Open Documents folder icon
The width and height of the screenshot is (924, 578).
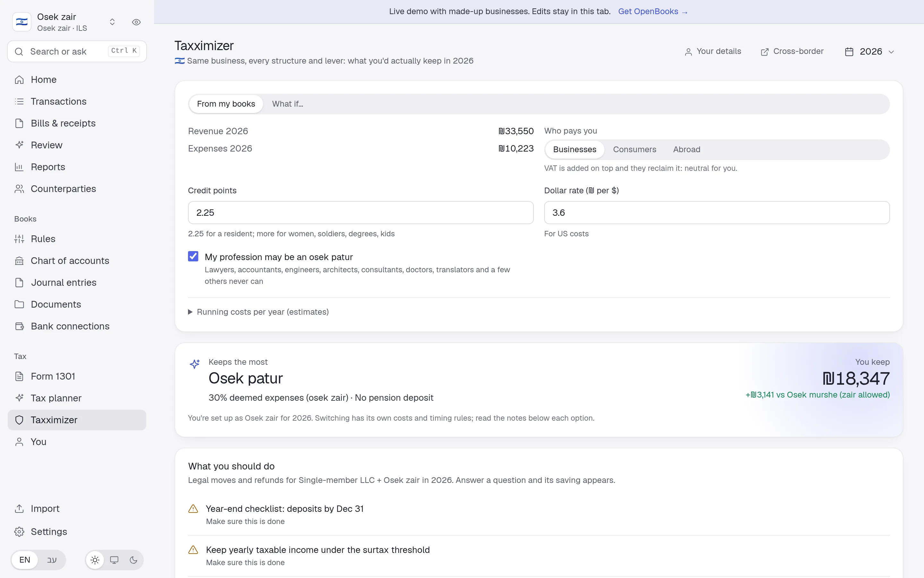pyautogui.click(x=19, y=304)
